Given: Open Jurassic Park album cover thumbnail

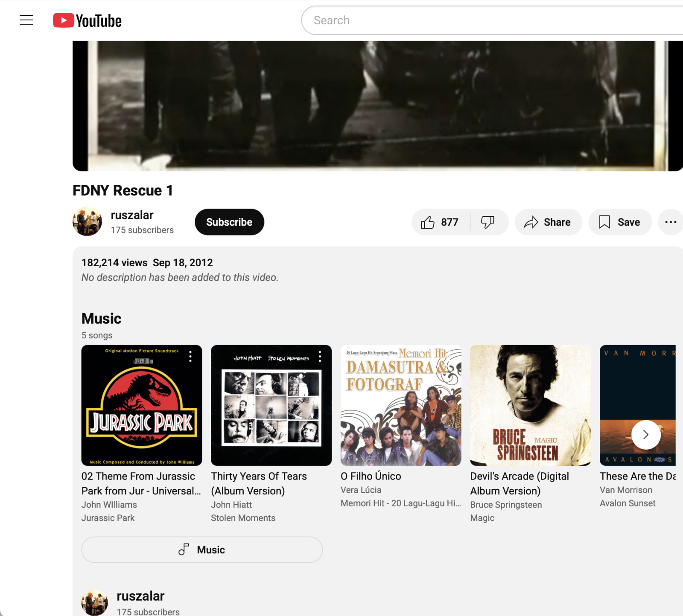Looking at the screenshot, I should point(142,405).
